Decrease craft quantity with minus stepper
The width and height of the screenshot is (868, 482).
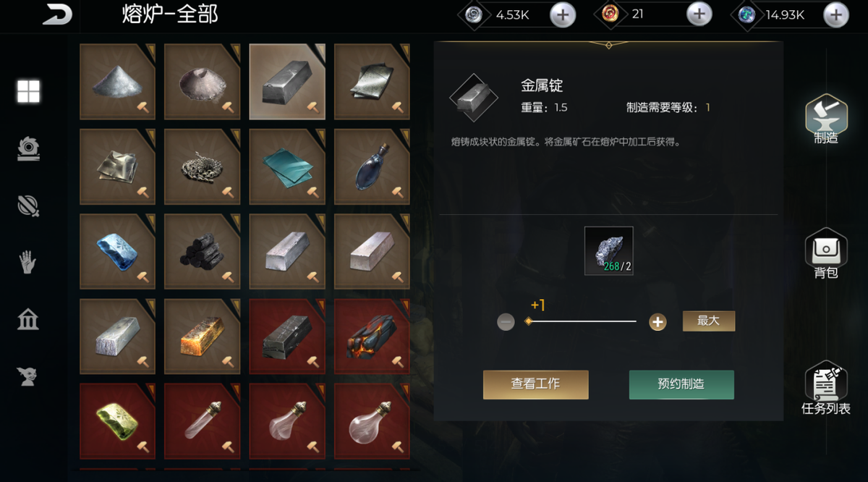coord(506,322)
